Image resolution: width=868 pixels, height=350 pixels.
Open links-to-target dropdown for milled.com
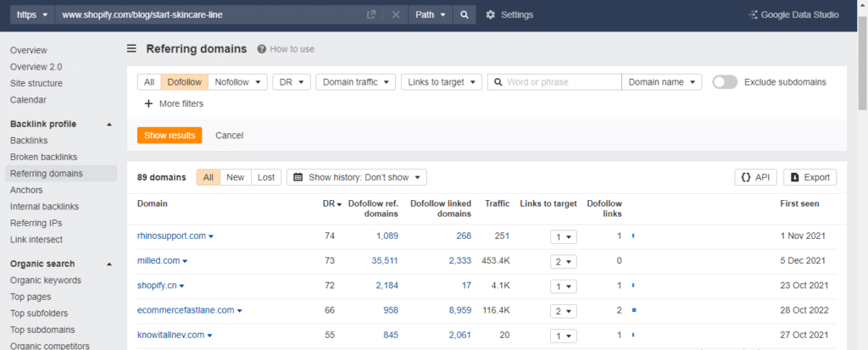coord(564,261)
